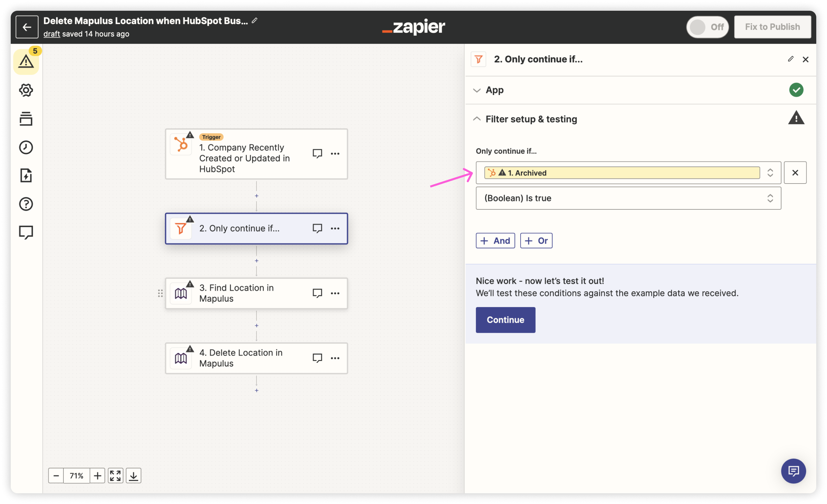Toggle the Zap On/Off switch

pyautogui.click(x=707, y=27)
